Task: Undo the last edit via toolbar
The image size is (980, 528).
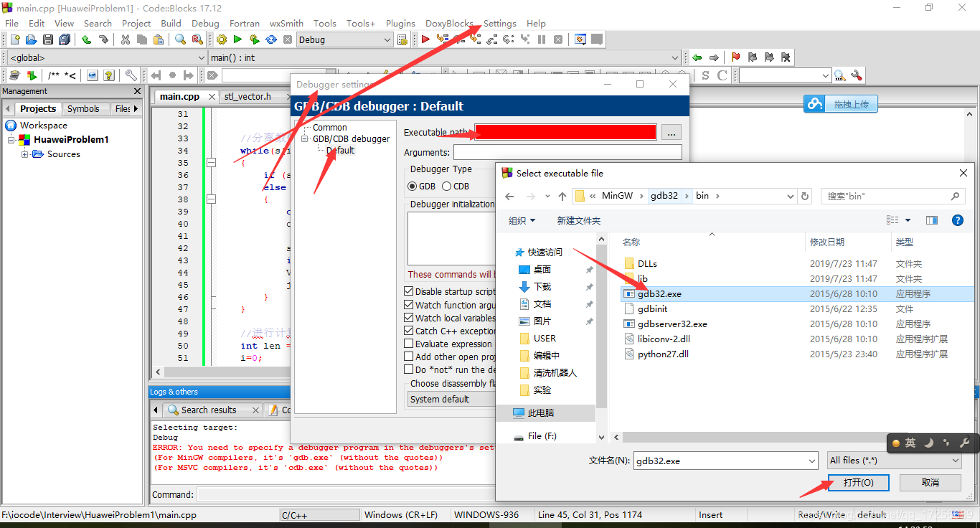Action: coord(87,39)
